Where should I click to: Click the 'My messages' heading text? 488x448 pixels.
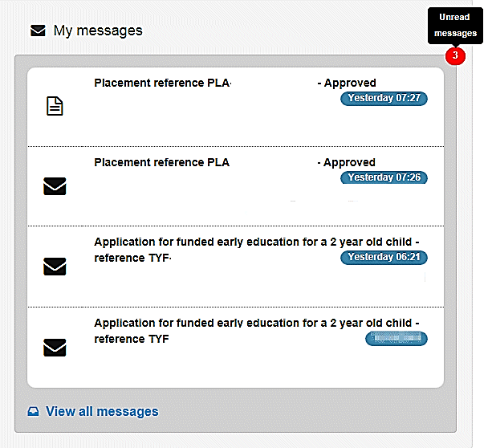98,31
